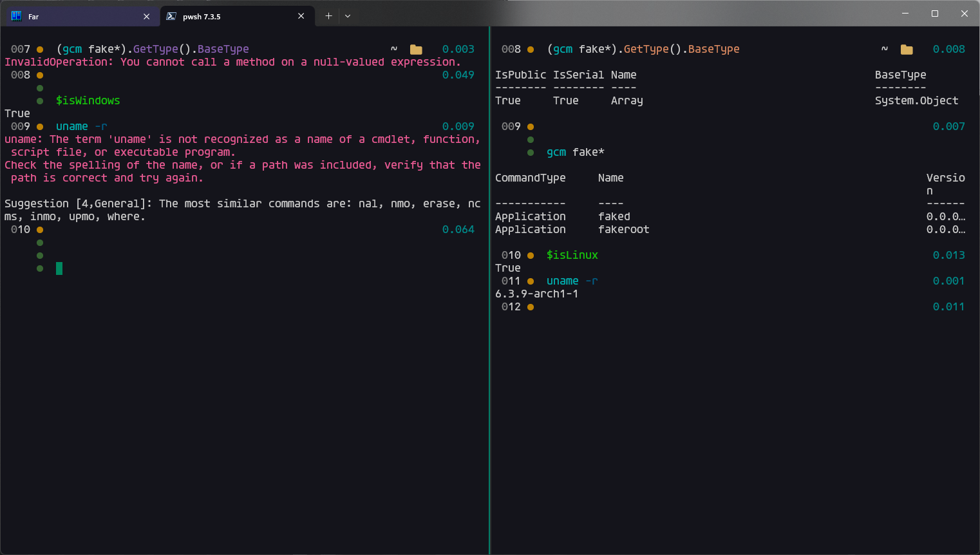
Task: Click the Far Manager icon on its tab
Action: point(15,15)
